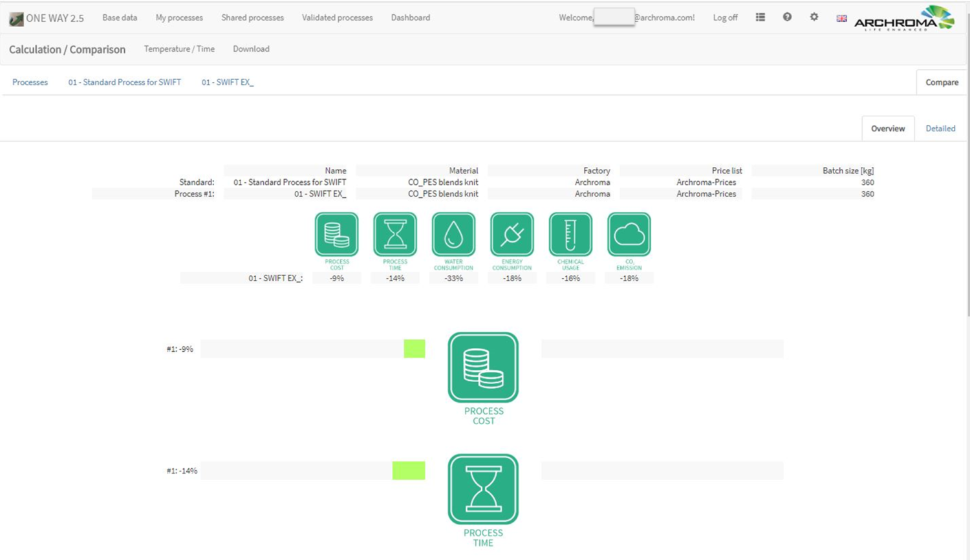970x560 pixels.
Task: Select the CO2 Emission cloud icon
Action: (x=629, y=234)
